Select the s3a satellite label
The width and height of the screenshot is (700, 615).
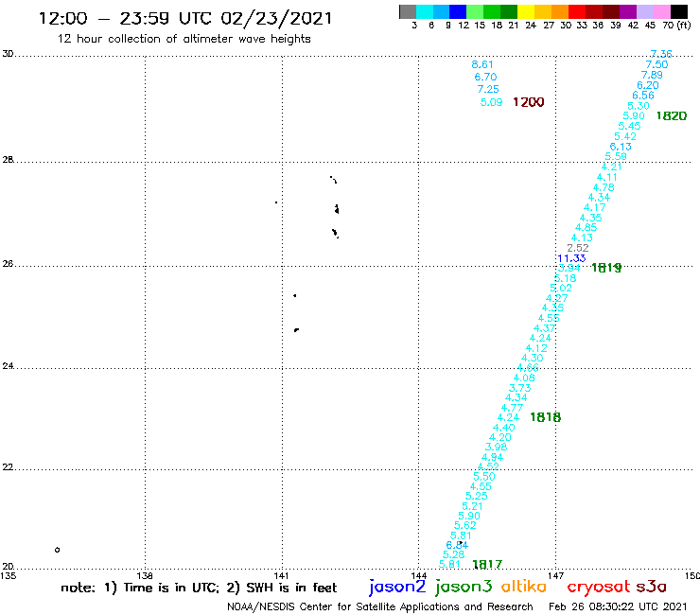[651, 587]
